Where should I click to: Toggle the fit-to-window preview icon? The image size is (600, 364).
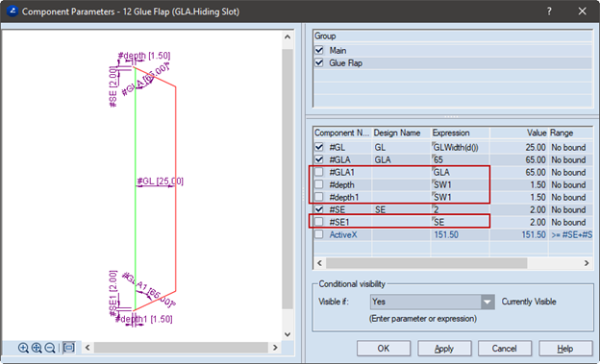tap(69, 347)
